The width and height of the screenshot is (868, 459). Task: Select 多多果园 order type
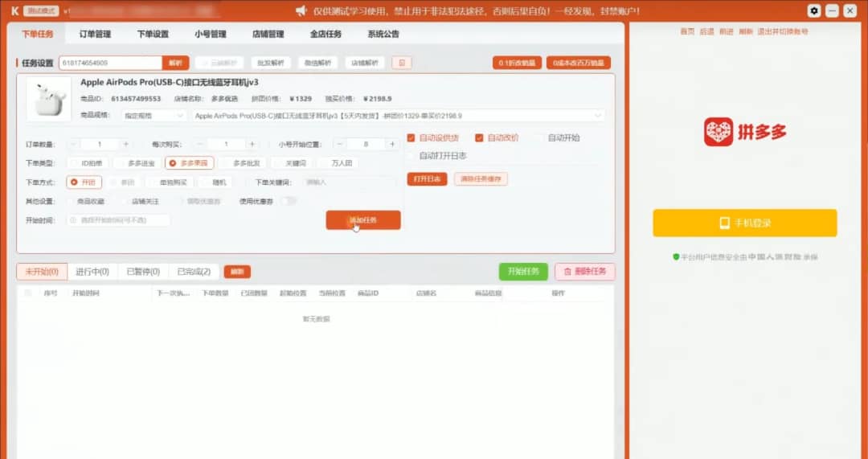point(190,163)
